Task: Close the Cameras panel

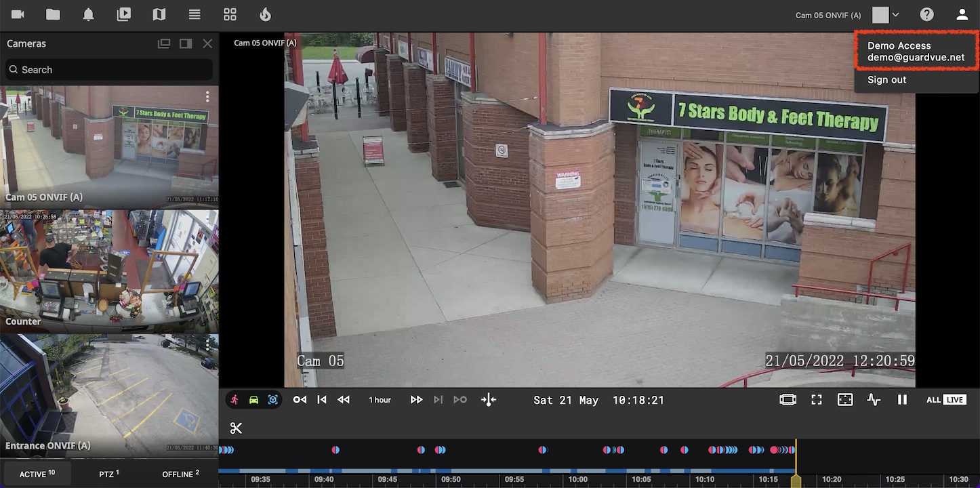Action: tap(207, 43)
